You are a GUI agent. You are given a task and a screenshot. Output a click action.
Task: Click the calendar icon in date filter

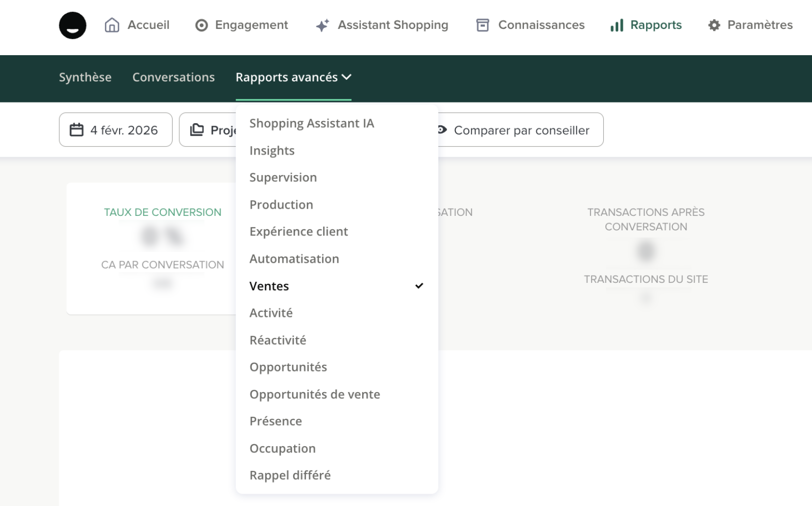point(77,130)
